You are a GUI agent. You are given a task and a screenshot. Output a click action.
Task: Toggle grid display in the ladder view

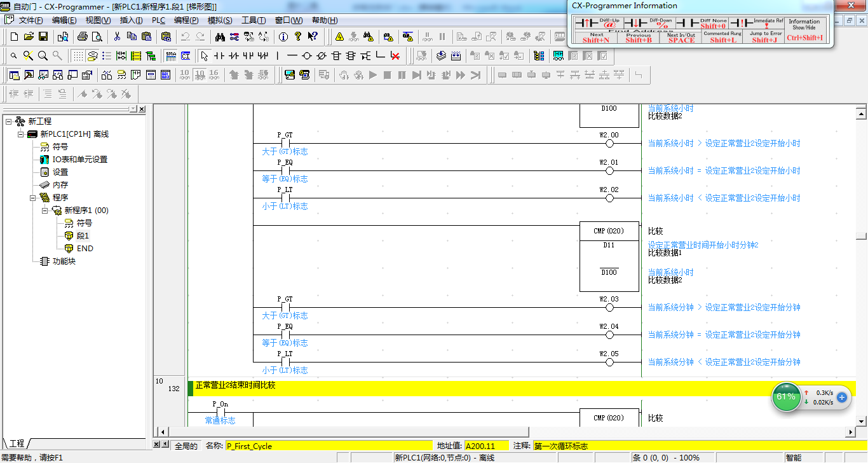coord(78,55)
